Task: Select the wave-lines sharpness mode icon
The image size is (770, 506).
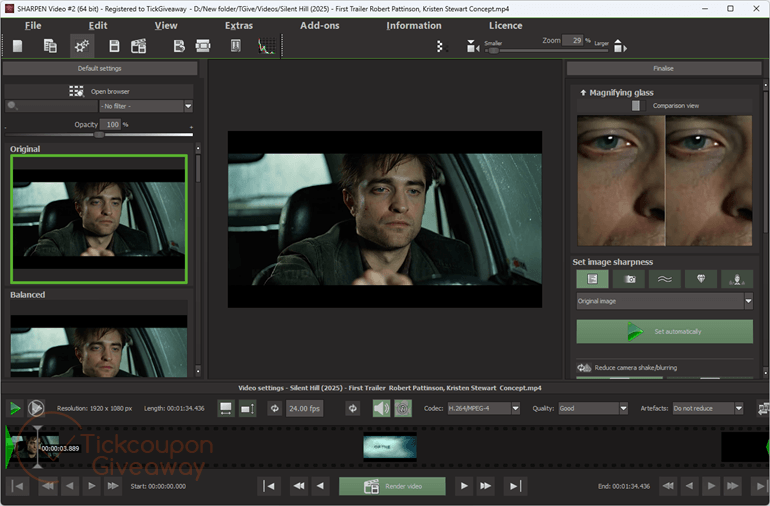Action: tap(665, 279)
